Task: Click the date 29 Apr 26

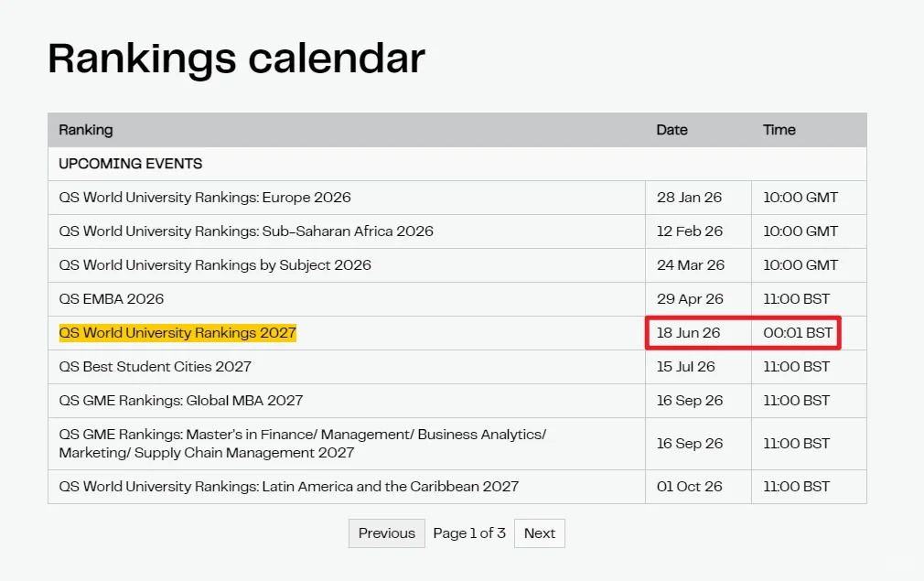Action: tap(690, 299)
